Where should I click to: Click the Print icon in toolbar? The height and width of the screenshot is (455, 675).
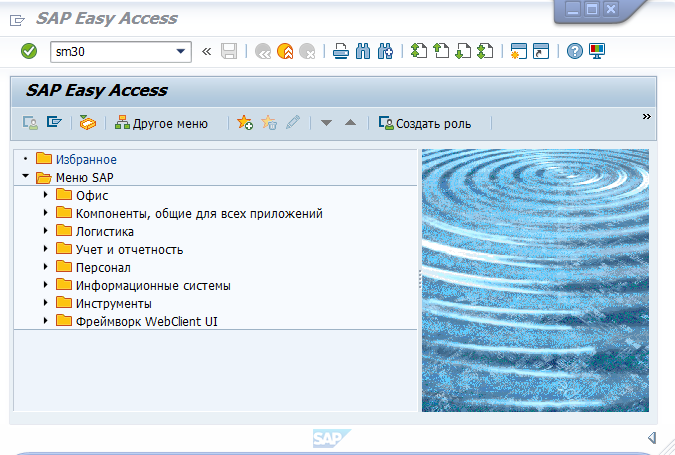[340, 51]
